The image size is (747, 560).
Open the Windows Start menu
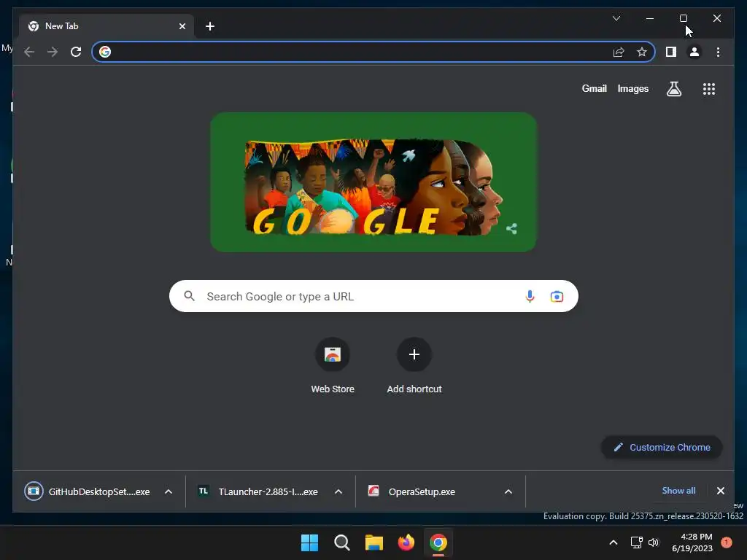tap(309, 542)
